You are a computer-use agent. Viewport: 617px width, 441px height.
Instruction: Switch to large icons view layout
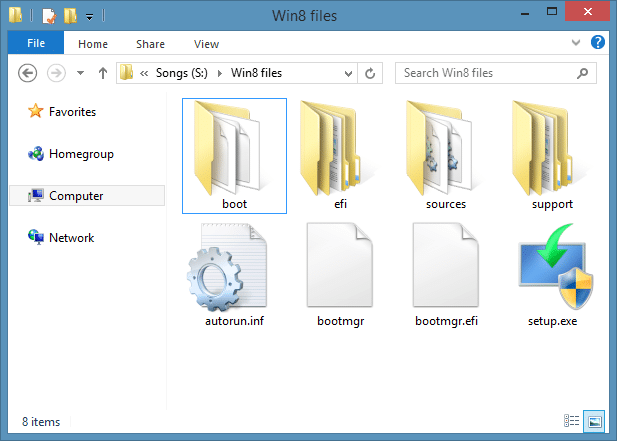point(594,421)
